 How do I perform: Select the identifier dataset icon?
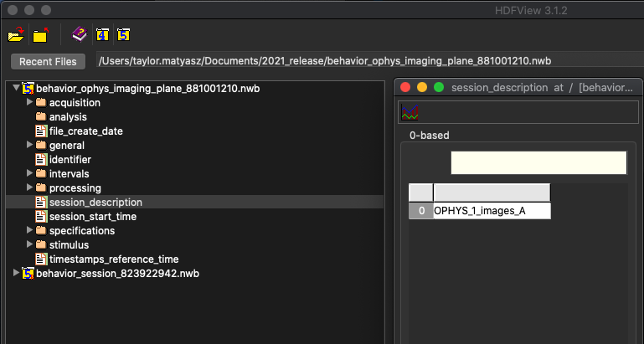[41, 159]
